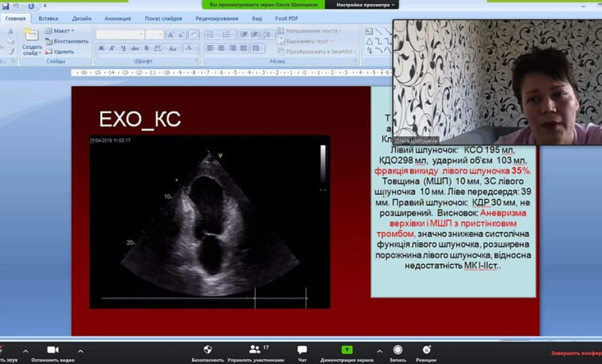
Task: Click End Meeting (Завершить конференцию) red text
Action: click(576, 353)
